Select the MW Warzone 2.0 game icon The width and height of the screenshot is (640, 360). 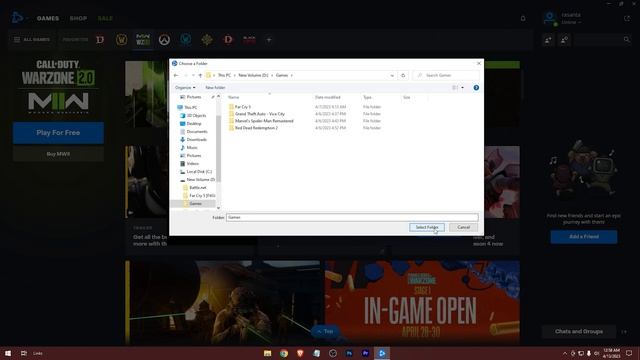[143, 40]
